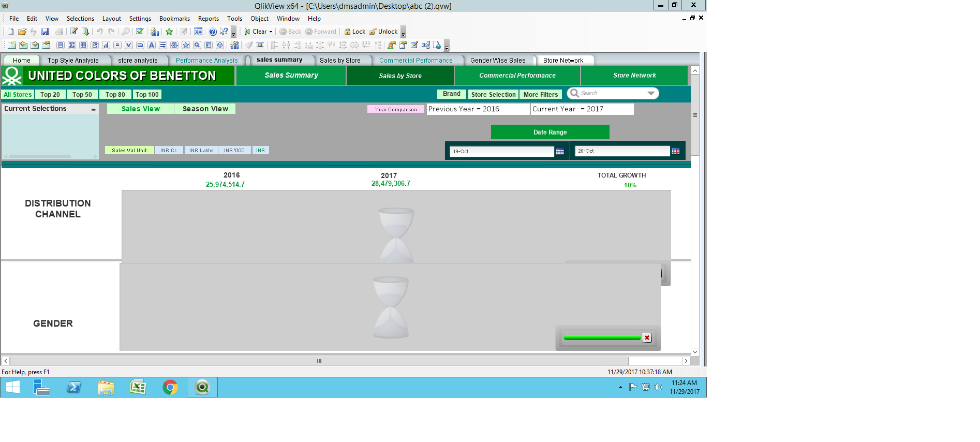Open the navigation toolbar overflow options
This screenshot has width=980, height=442.
(404, 33)
